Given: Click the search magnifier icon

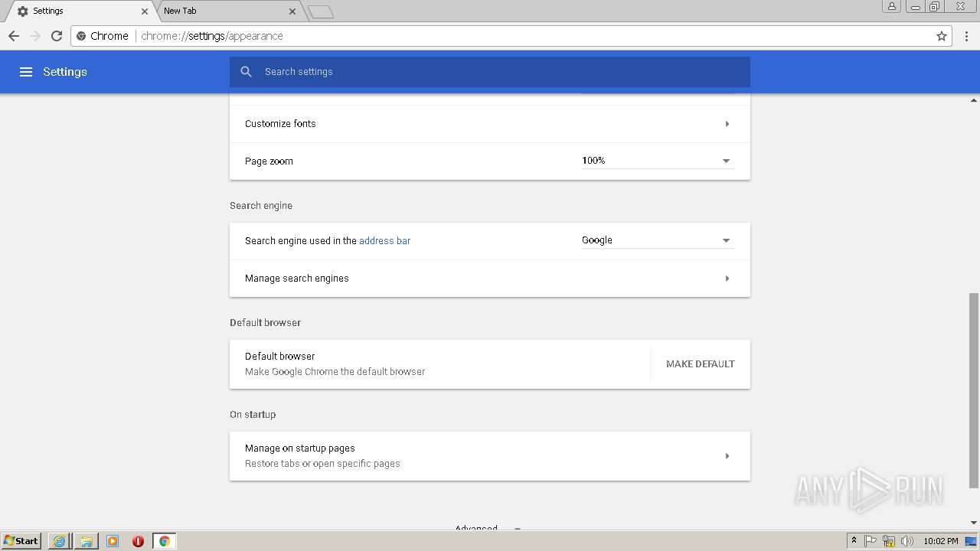Looking at the screenshot, I should click(246, 72).
